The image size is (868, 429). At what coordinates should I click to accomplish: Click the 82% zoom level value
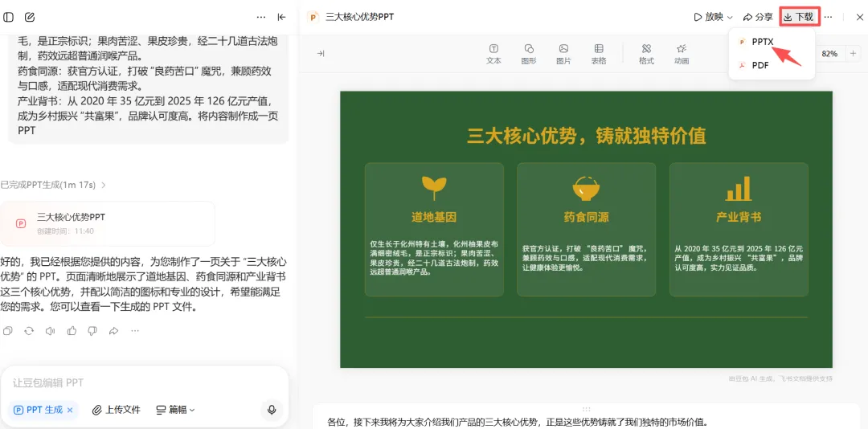pyautogui.click(x=829, y=54)
